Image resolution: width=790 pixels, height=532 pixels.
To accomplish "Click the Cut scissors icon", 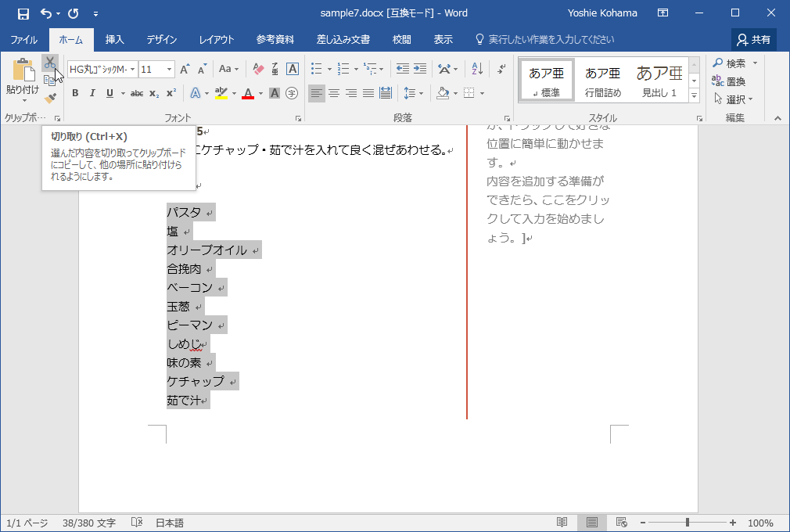I will pyautogui.click(x=49, y=63).
